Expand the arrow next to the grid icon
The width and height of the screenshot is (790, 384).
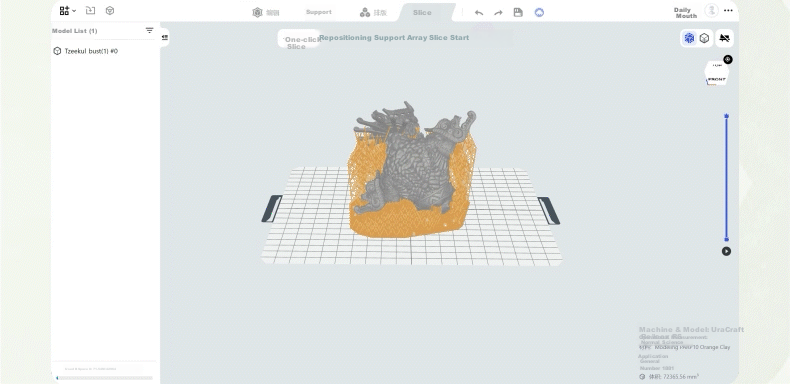[x=74, y=11]
